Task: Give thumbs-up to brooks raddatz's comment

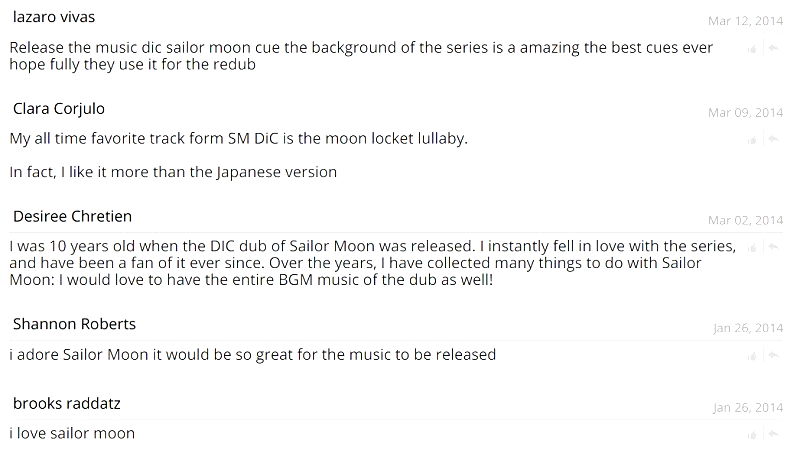Action: [x=752, y=434]
